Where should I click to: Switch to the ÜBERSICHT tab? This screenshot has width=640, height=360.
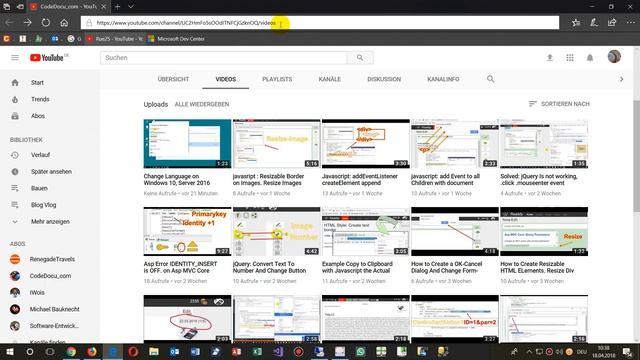coord(173,79)
